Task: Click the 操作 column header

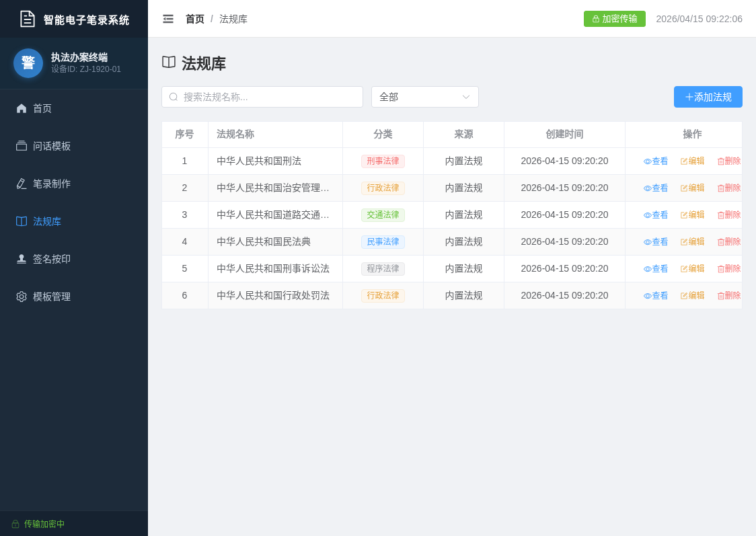Action: [683, 135]
